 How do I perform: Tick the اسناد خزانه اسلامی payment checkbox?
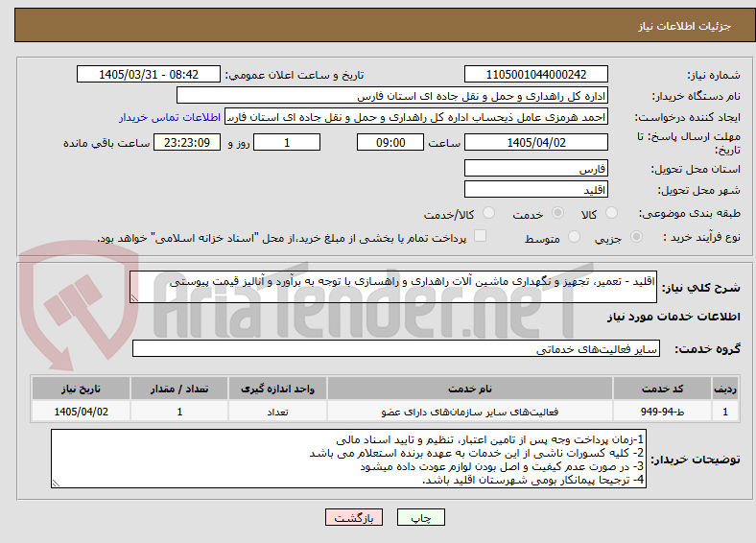point(480,236)
